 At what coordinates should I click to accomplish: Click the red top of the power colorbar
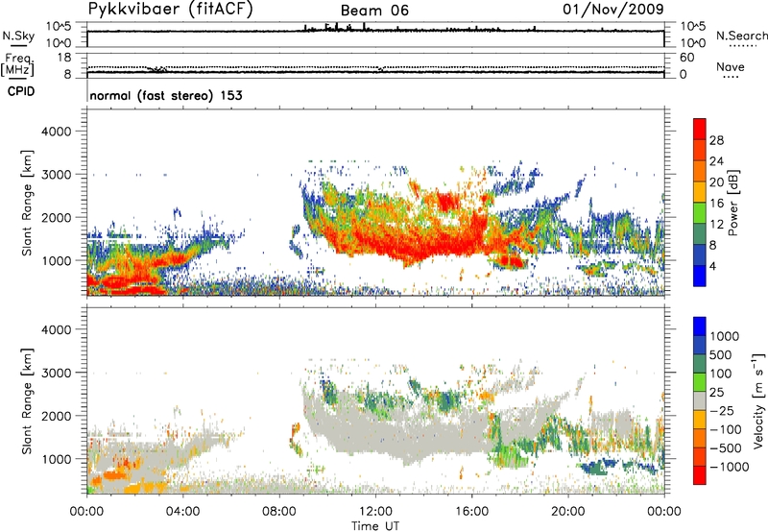coord(700,129)
